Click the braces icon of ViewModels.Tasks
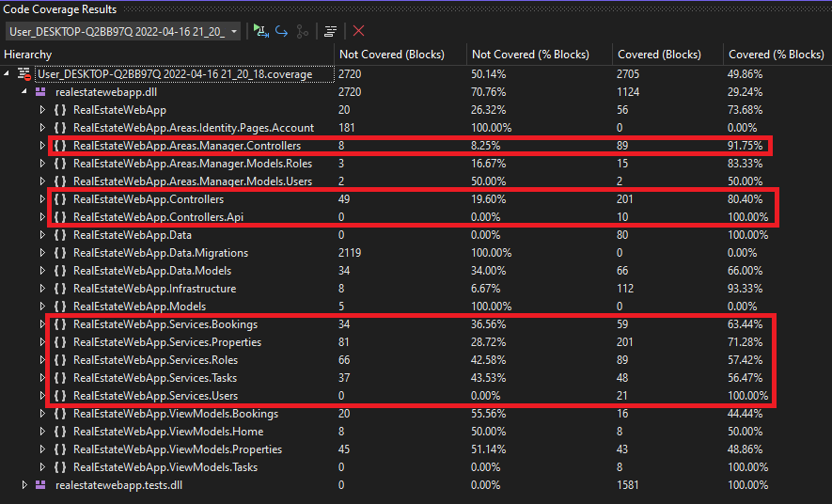 60,467
